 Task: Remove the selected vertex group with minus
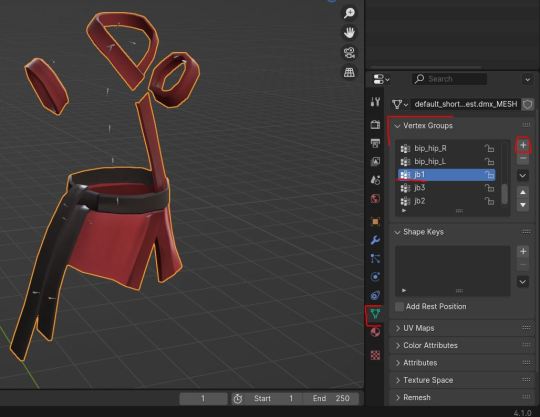click(x=523, y=158)
